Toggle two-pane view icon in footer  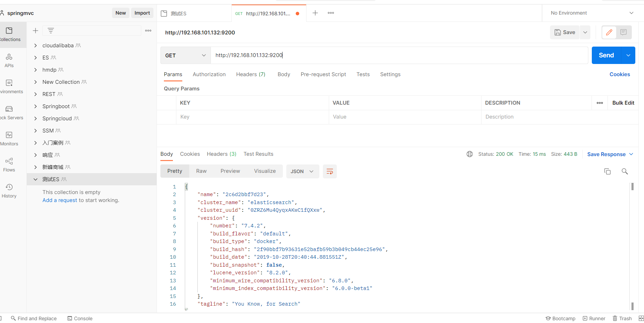pos(641,318)
